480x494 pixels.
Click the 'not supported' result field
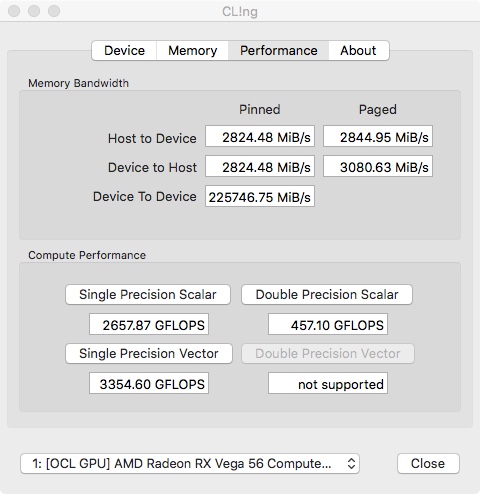pos(328,383)
